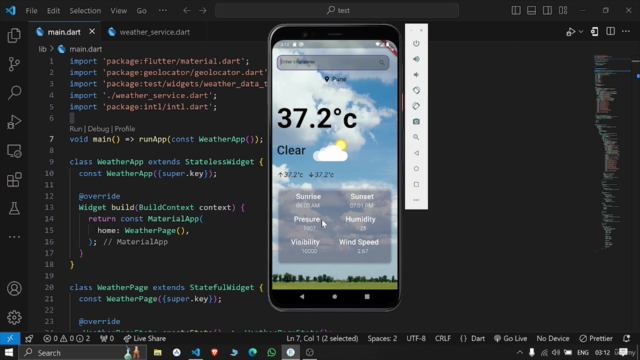Open the View menu
Viewport: 640px width, 360px height.
[118, 11]
